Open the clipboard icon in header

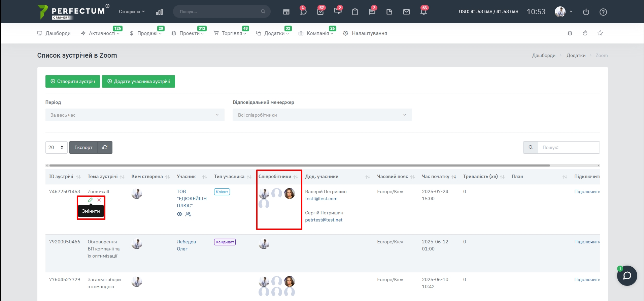355,12
